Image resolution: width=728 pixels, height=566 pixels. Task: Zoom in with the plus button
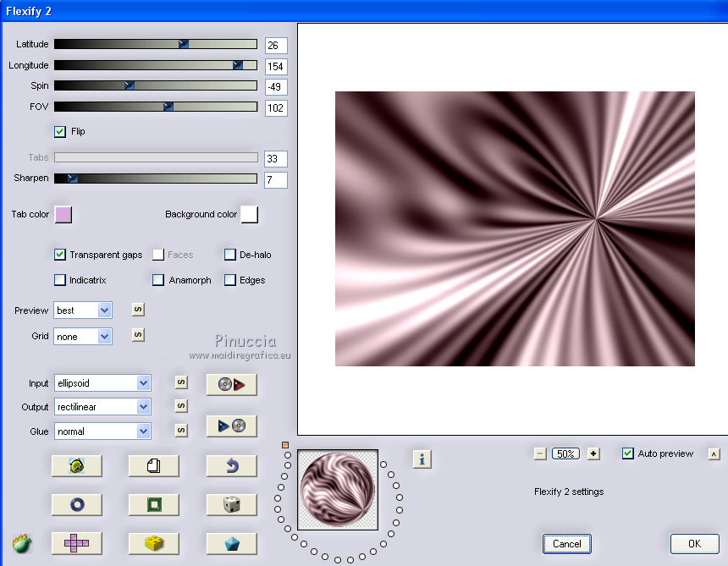[593, 453]
